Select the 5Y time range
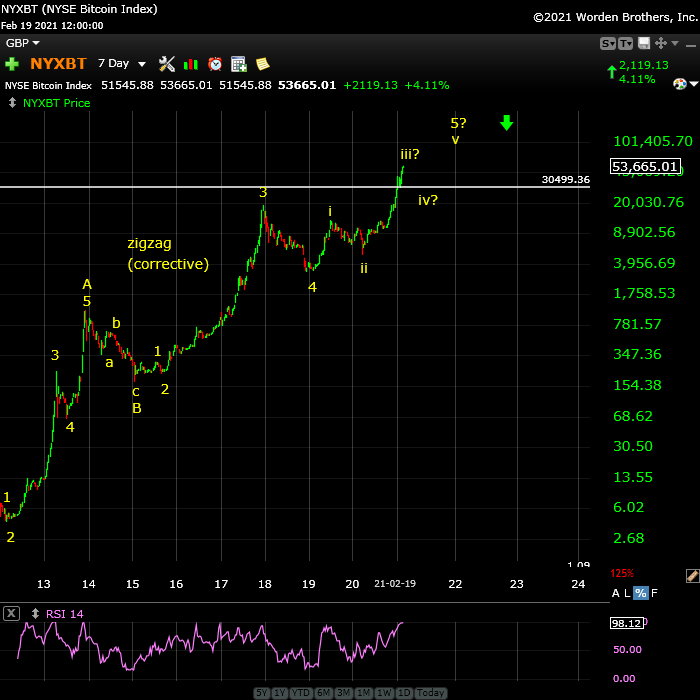The width and height of the screenshot is (700, 700). click(x=262, y=692)
